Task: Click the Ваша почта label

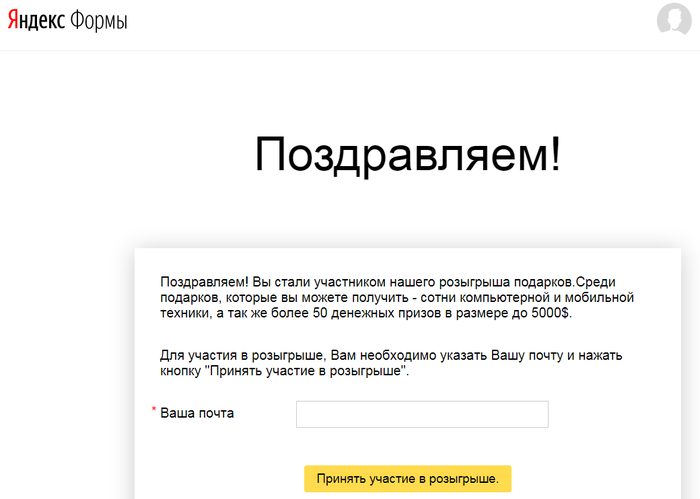Action: 197,413
